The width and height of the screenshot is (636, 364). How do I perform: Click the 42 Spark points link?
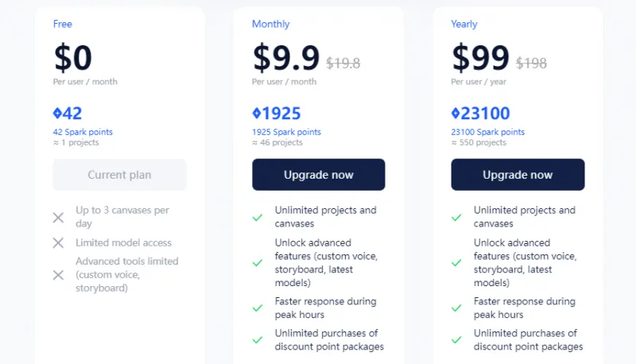pos(83,132)
